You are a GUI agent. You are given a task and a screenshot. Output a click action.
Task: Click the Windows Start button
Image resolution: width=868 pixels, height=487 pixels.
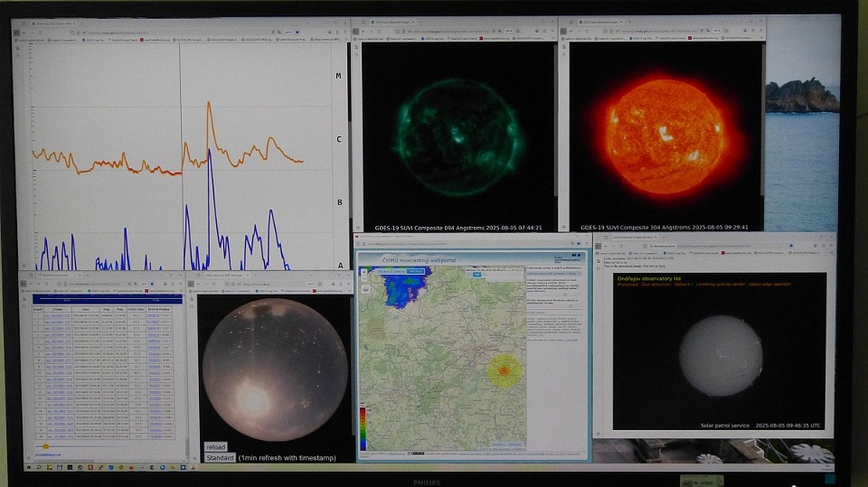pos(28,469)
